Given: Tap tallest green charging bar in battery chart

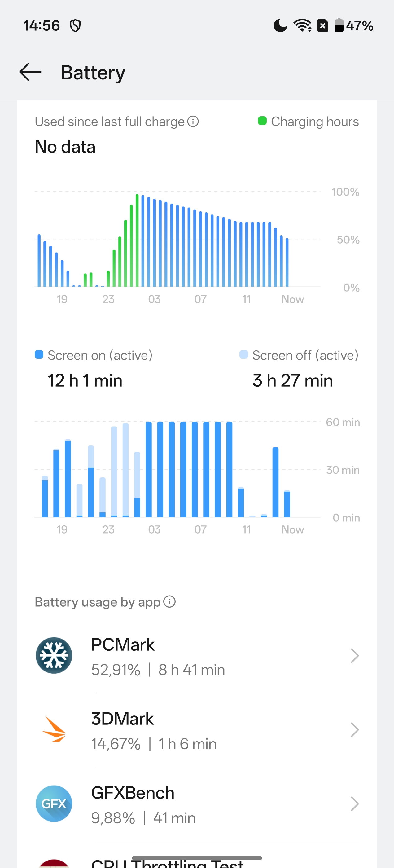Looking at the screenshot, I should (x=137, y=241).
